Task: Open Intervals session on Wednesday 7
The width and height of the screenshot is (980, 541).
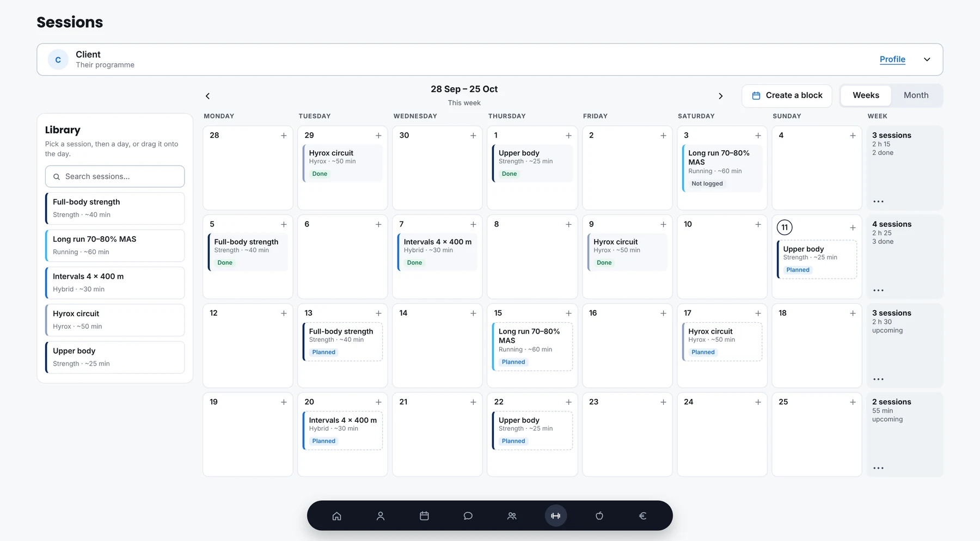Action: click(437, 252)
